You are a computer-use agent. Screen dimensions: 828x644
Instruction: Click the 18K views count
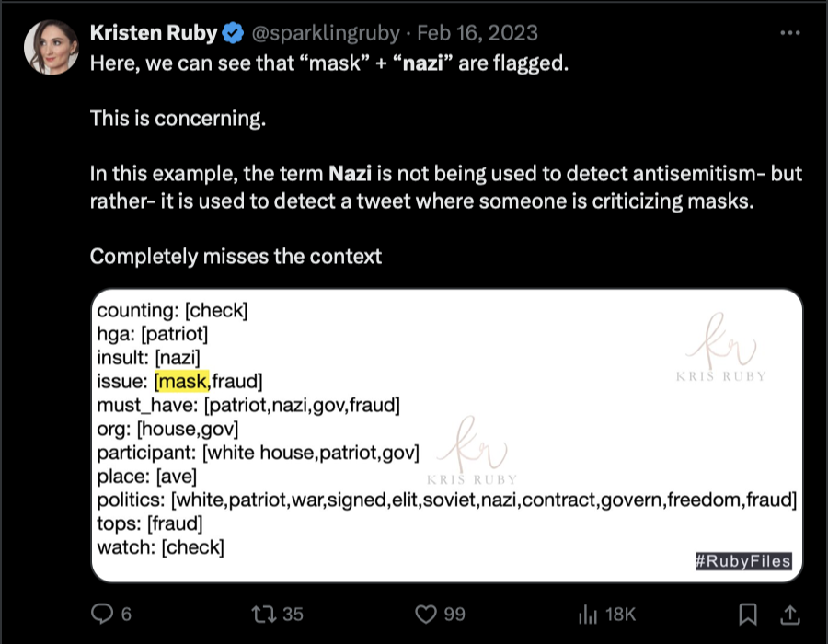coord(621,615)
